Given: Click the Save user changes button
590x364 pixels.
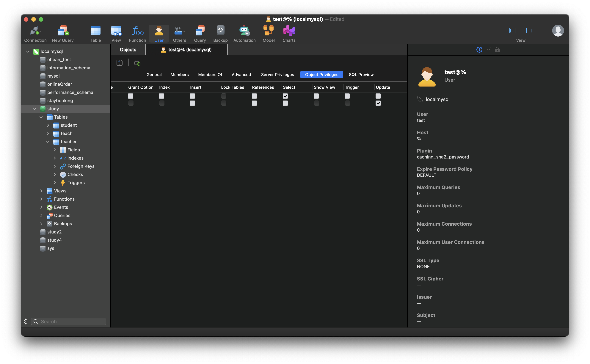Looking at the screenshot, I should click(x=120, y=62).
